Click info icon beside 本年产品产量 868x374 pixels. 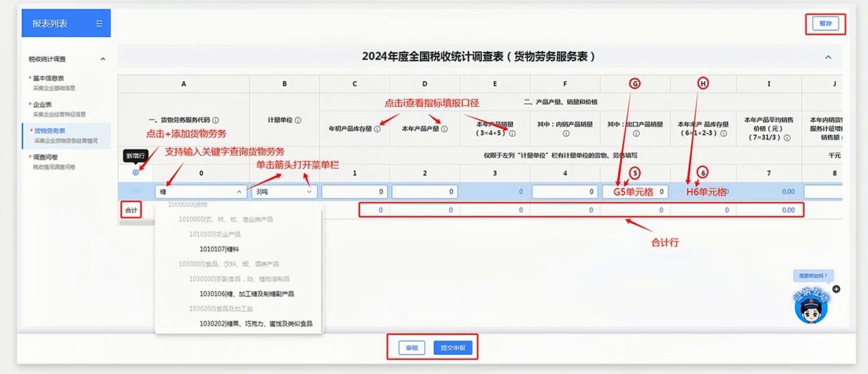click(x=444, y=129)
